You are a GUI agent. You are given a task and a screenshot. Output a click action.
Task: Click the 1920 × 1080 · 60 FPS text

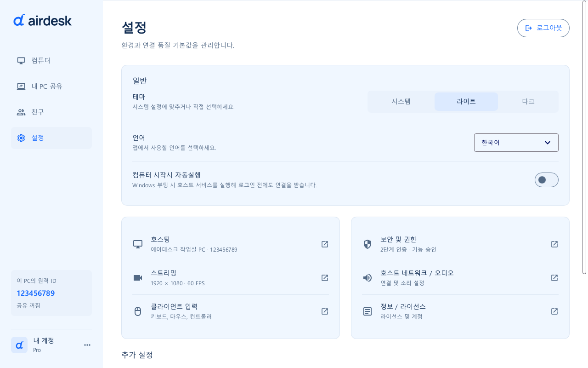tap(178, 283)
